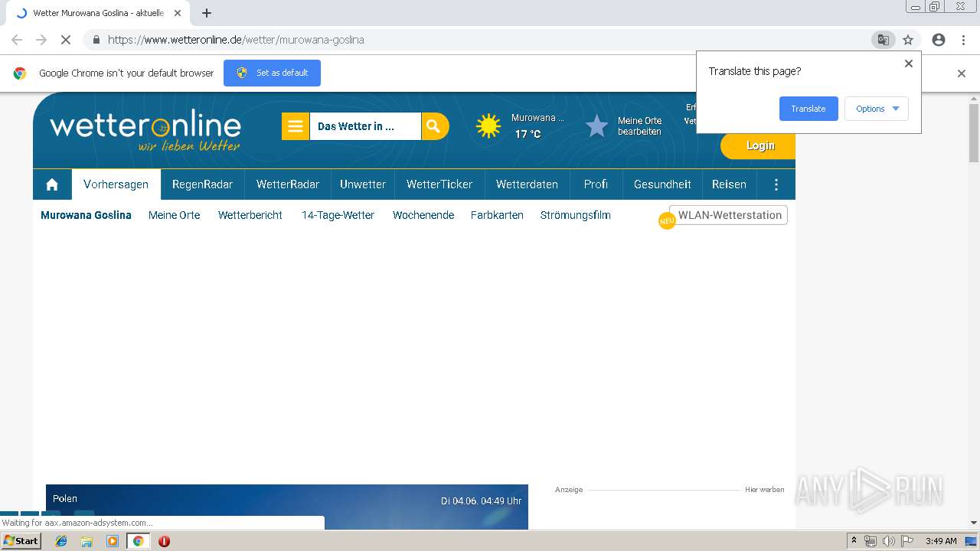Click the Murowana Goslina sub-navigation link

tap(86, 215)
